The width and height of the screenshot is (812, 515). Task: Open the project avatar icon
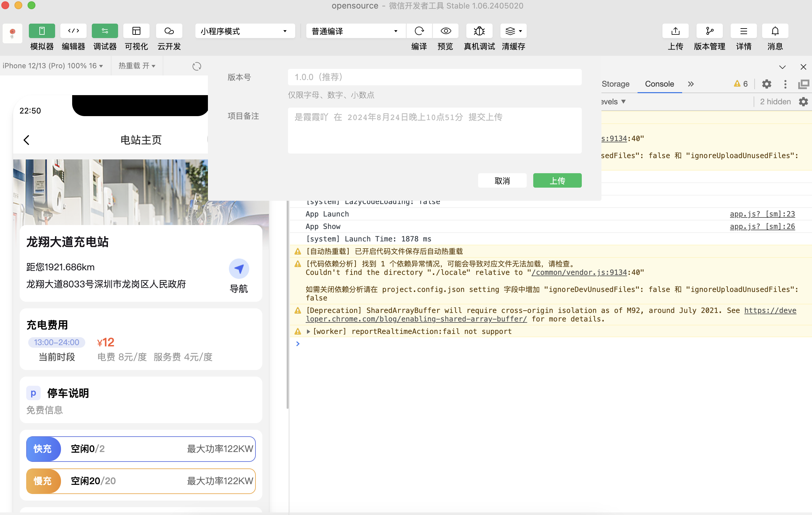coord(12,33)
